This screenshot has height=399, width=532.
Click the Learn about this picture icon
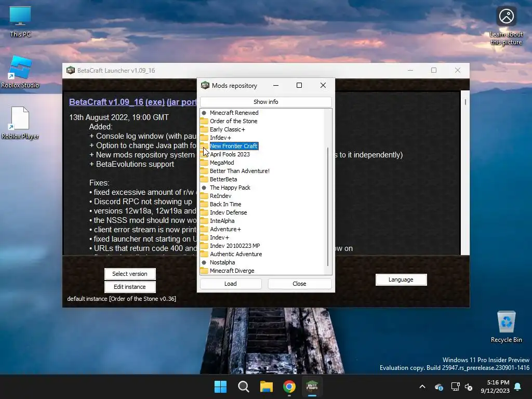506,26
